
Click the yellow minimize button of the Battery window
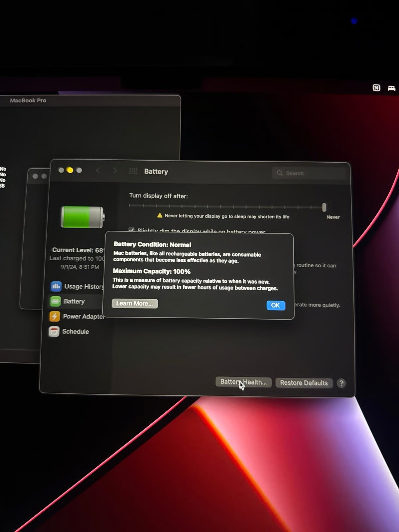tap(70, 170)
